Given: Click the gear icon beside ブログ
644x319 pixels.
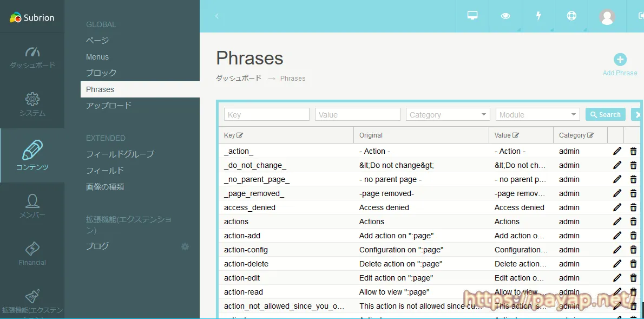Looking at the screenshot, I should [185, 246].
